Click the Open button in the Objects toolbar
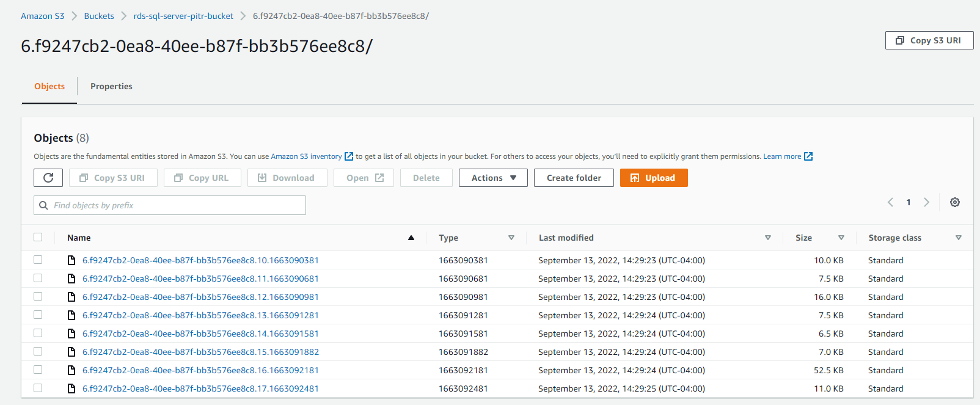 pos(364,178)
